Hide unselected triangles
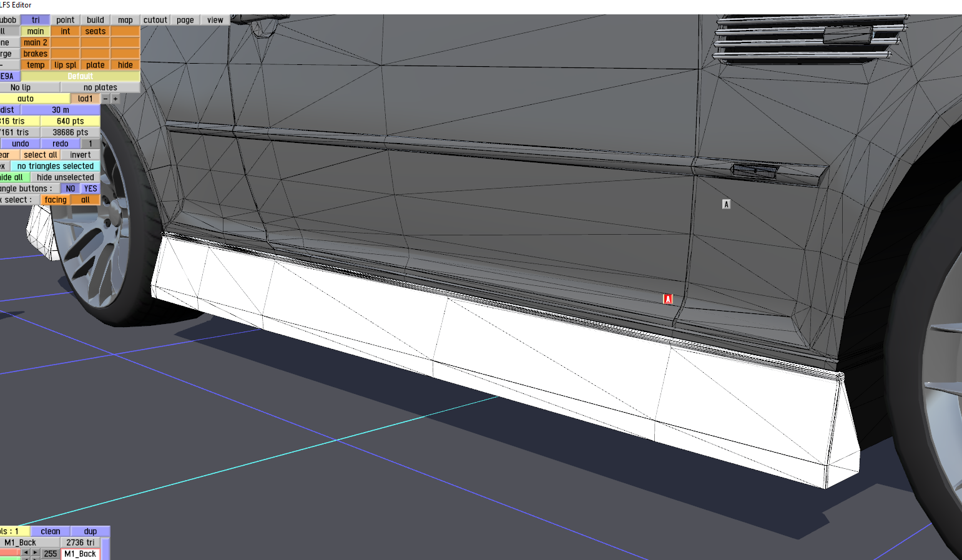 (66, 177)
